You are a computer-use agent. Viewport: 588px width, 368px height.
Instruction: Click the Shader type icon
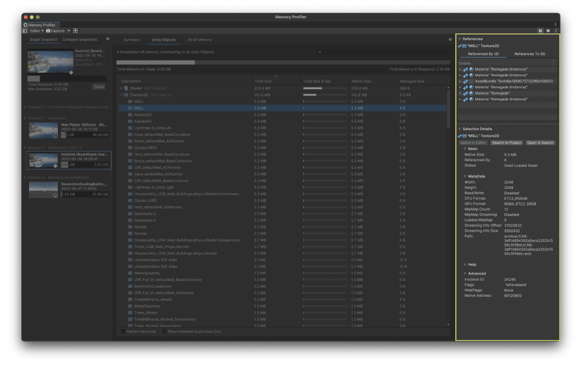[x=126, y=88]
